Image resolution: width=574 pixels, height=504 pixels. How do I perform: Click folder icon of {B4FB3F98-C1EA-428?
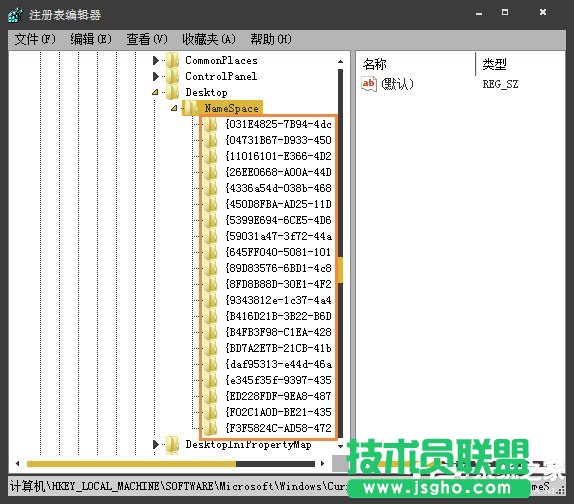coord(210,332)
